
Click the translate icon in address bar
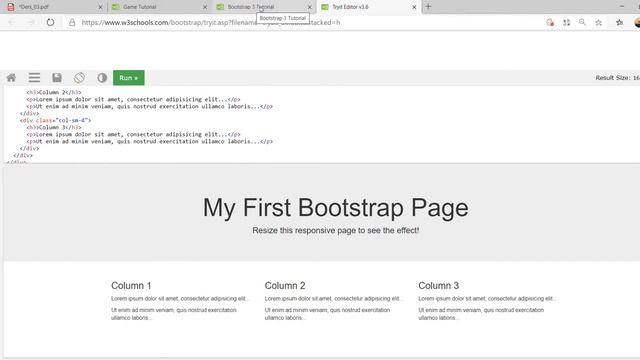pos(566,22)
